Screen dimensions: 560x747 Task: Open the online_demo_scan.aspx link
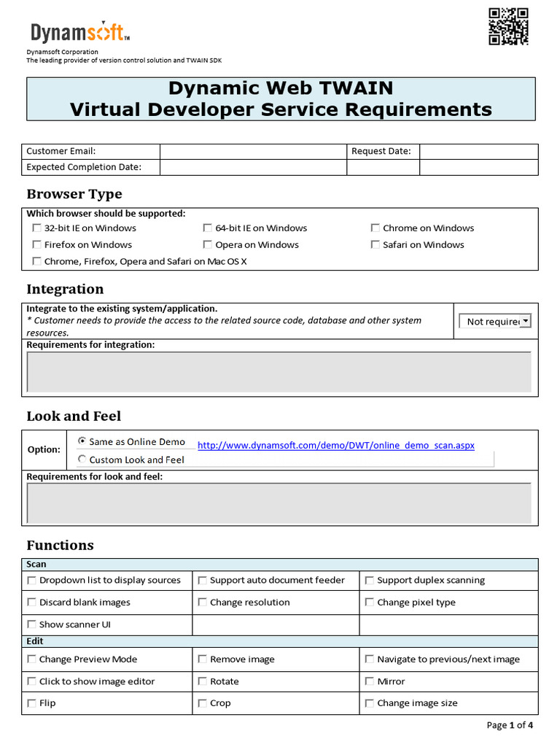click(x=335, y=446)
